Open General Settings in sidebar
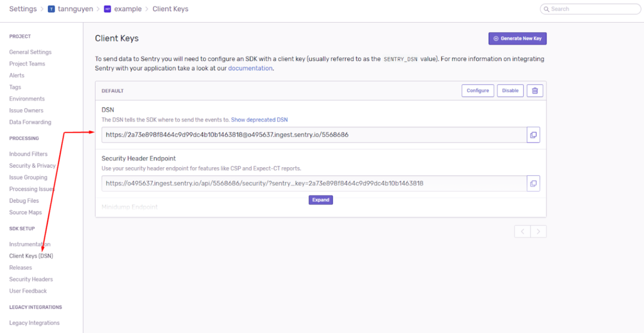 click(30, 52)
